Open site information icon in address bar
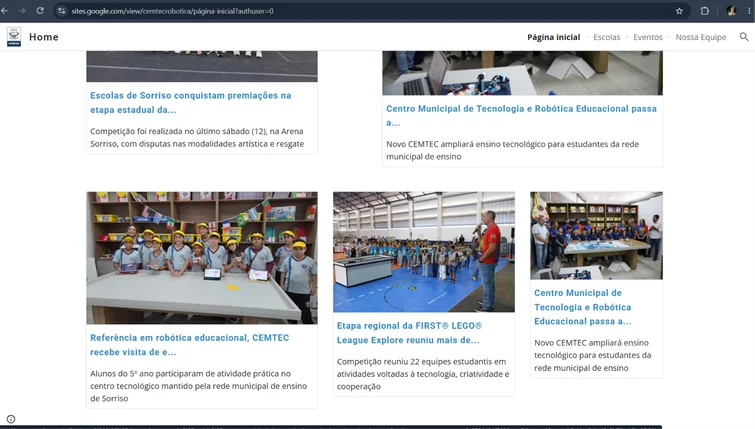The image size is (755, 429). 61,11
